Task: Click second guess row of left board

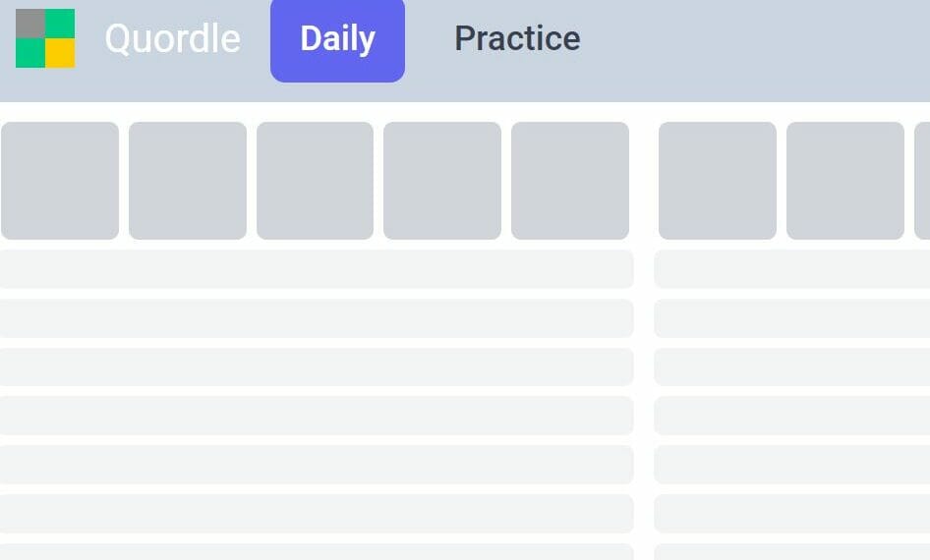Action: pyautogui.click(x=317, y=269)
